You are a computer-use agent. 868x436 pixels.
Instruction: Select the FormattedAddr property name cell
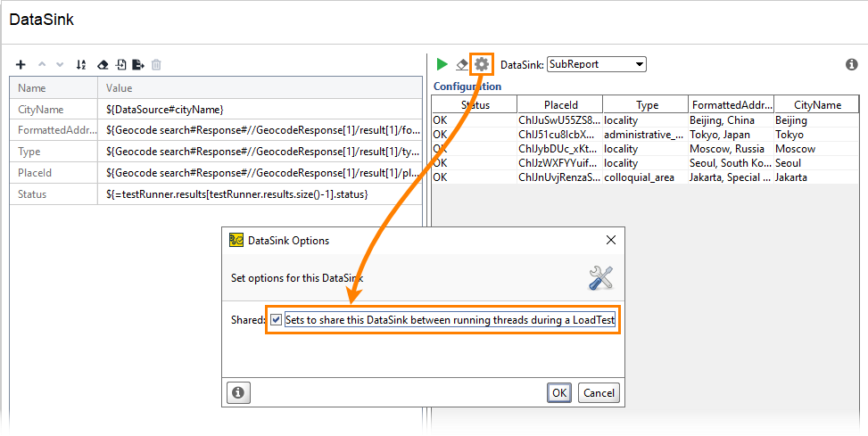[x=54, y=130]
